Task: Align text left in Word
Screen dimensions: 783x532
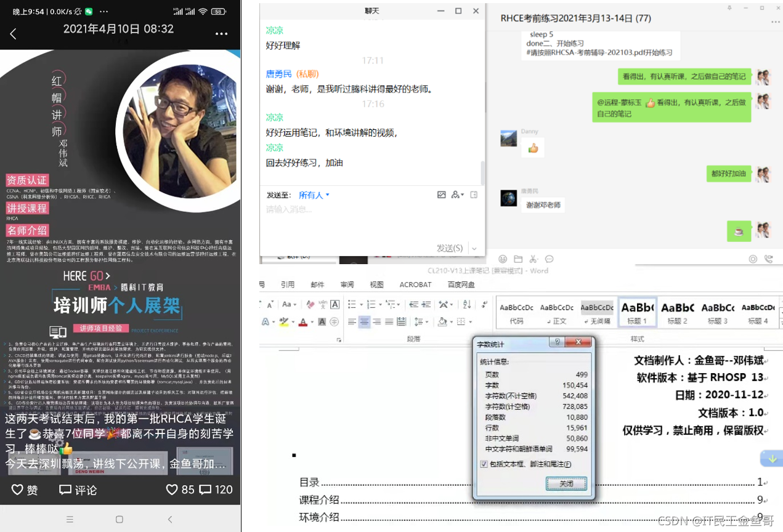Action: point(352,321)
